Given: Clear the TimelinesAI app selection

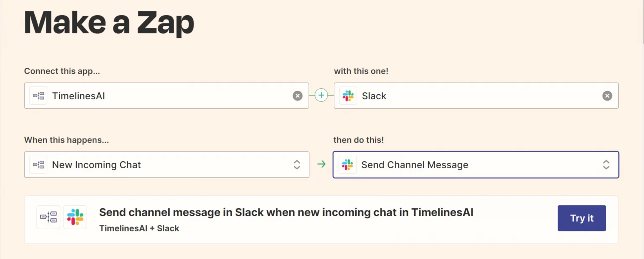Looking at the screenshot, I should pyautogui.click(x=298, y=96).
